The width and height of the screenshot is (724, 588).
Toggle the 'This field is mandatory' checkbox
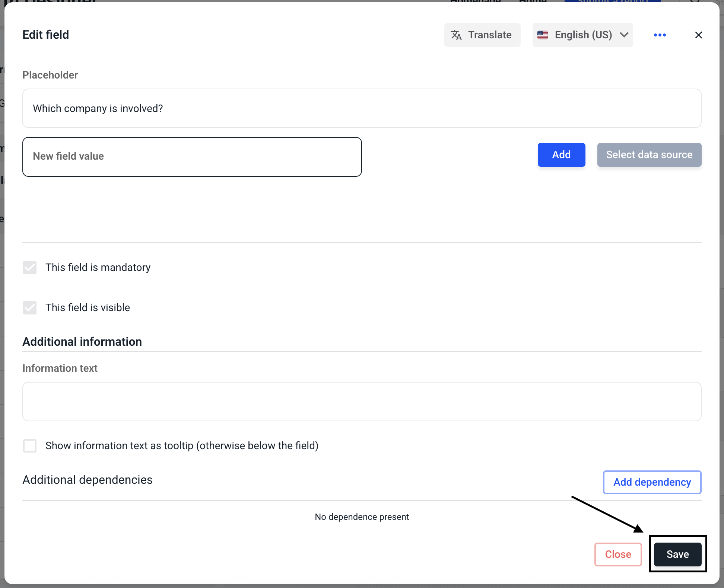point(30,268)
